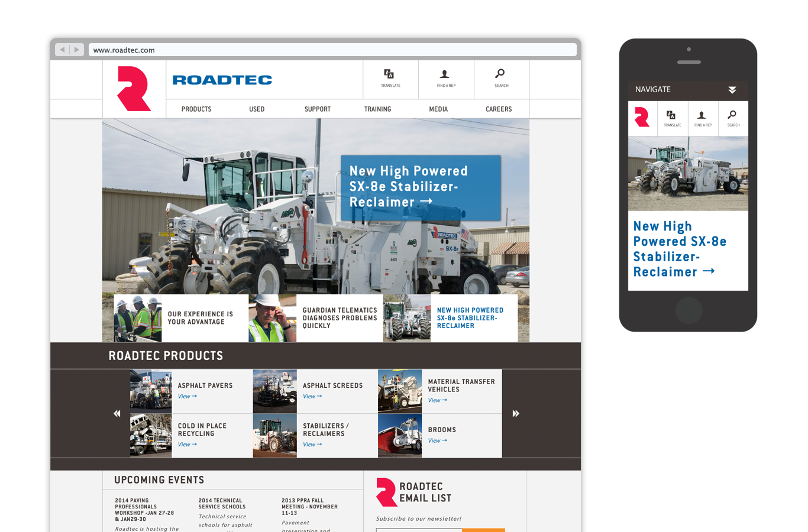Go to previous products carousel page

tap(117, 414)
